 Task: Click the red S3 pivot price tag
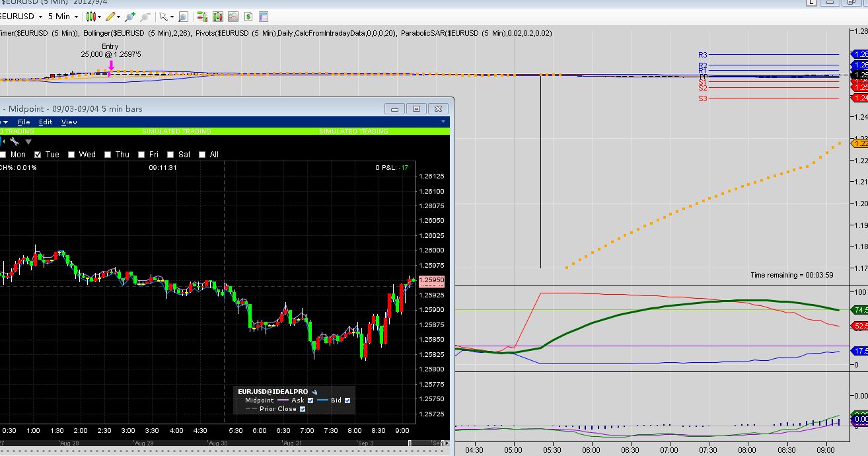coord(859,98)
